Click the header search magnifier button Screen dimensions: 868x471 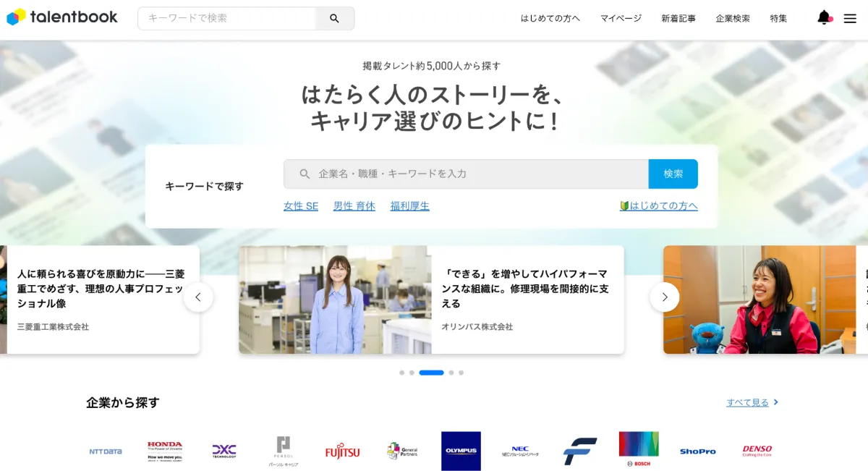tap(334, 19)
